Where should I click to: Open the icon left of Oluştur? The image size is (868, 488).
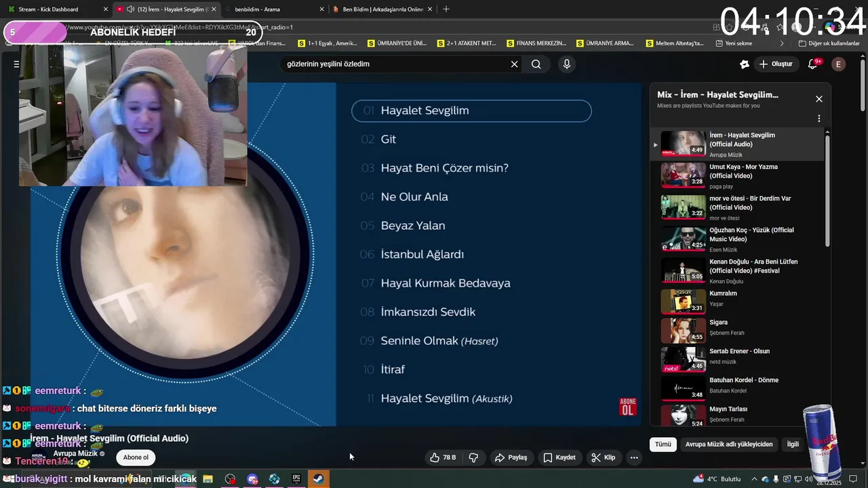coord(745,64)
